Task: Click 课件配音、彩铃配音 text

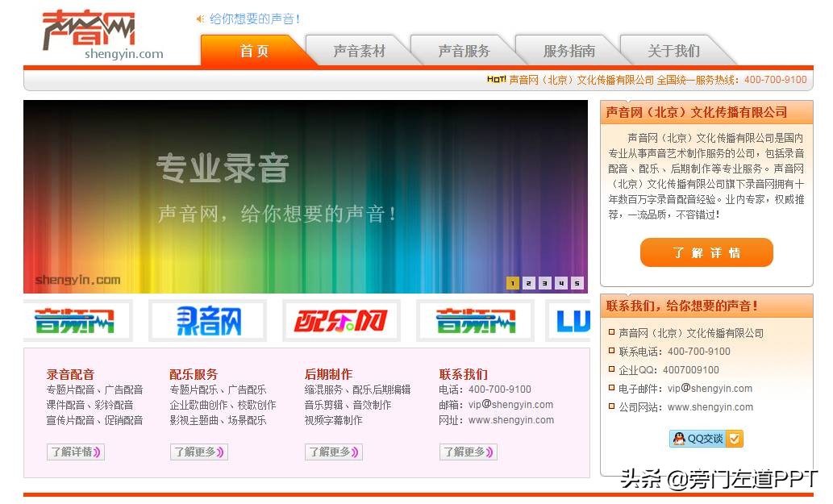Action: pyautogui.click(x=90, y=405)
